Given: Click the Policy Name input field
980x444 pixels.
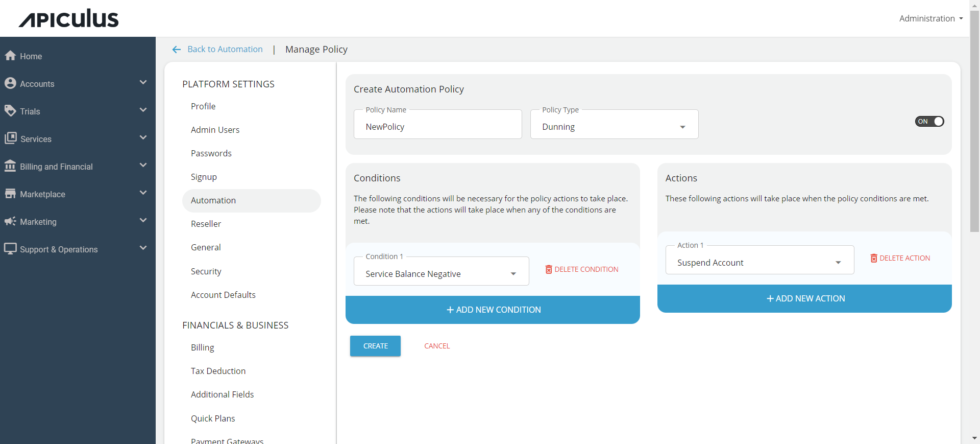Looking at the screenshot, I should 437,124.
